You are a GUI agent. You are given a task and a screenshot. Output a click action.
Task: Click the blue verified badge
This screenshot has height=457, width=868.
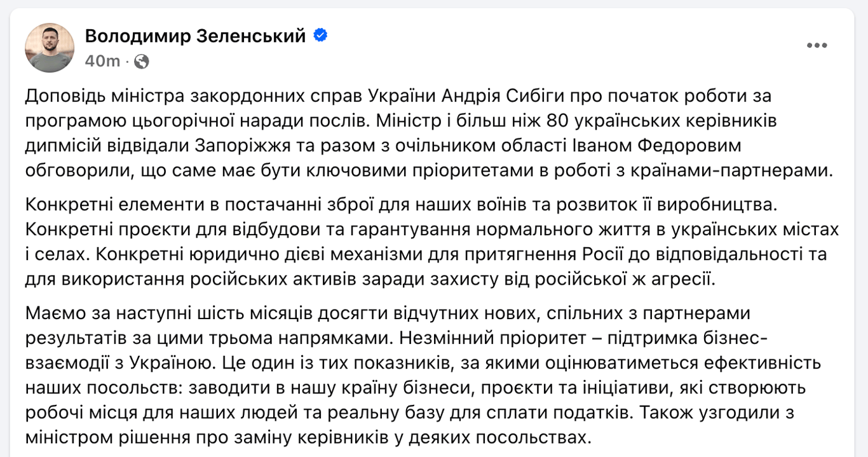[320, 36]
